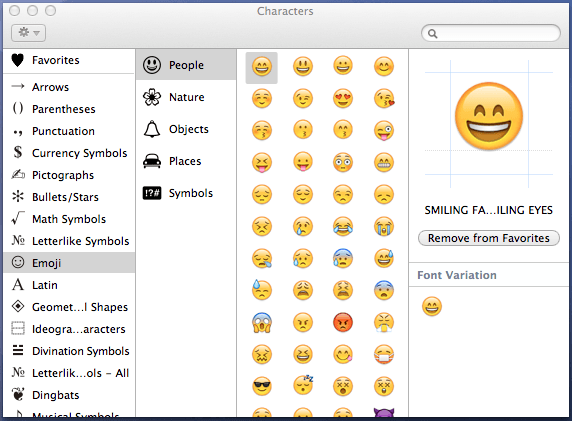This screenshot has height=421, width=572.
Task: Select the font variation emoji thumbnail
Action: tap(432, 306)
